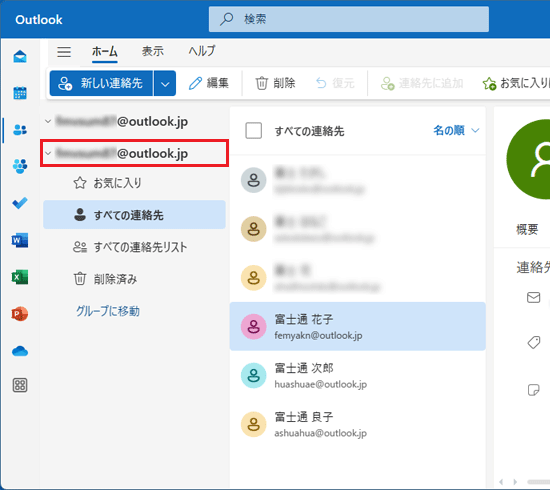The width and height of the screenshot is (550, 490).
Task: Open the To Do checkmark icon
Action: click(x=20, y=203)
